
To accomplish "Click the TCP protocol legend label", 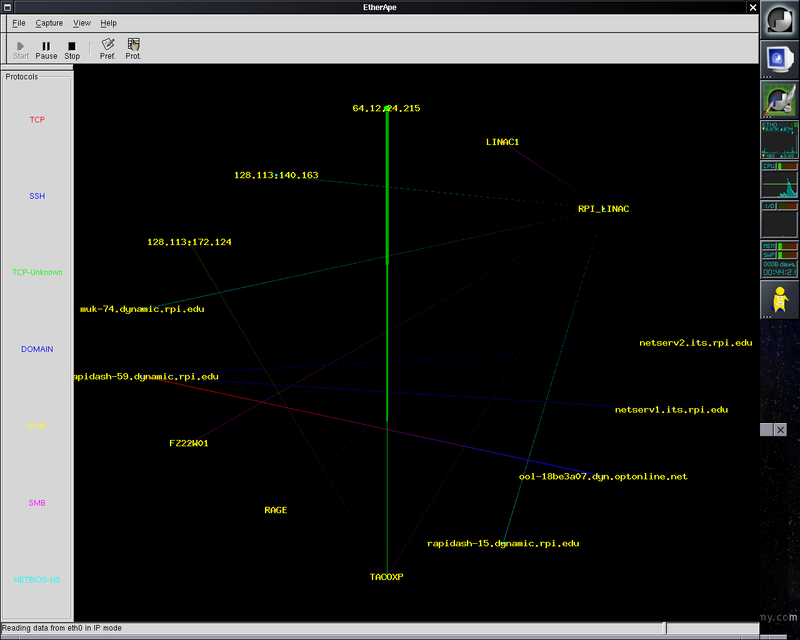I will point(37,119).
